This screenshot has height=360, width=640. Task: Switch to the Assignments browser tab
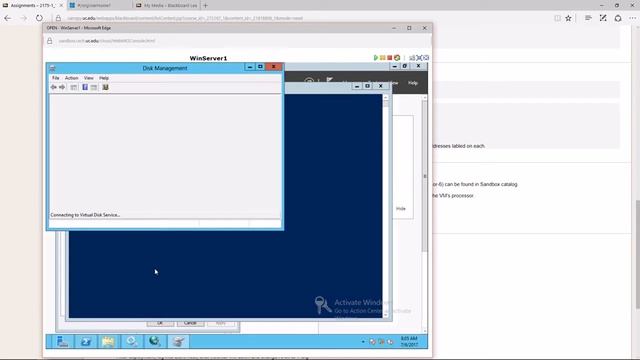tap(33, 5)
